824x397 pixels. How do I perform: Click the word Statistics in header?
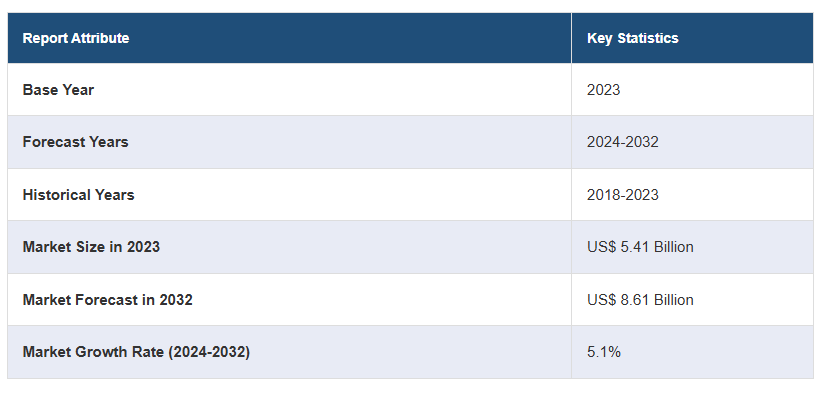[x=648, y=38]
